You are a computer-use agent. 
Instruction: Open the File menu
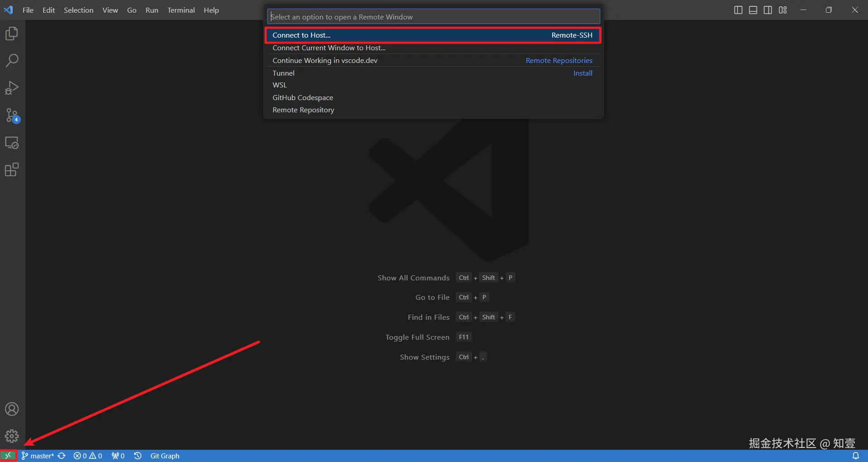coord(28,10)
